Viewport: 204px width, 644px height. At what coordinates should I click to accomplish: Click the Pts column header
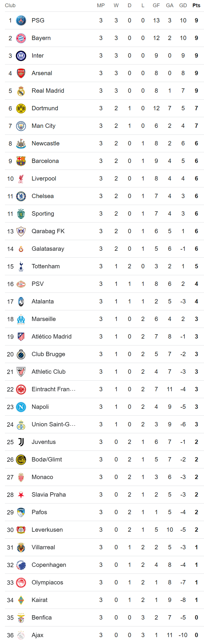coord(196,5)
